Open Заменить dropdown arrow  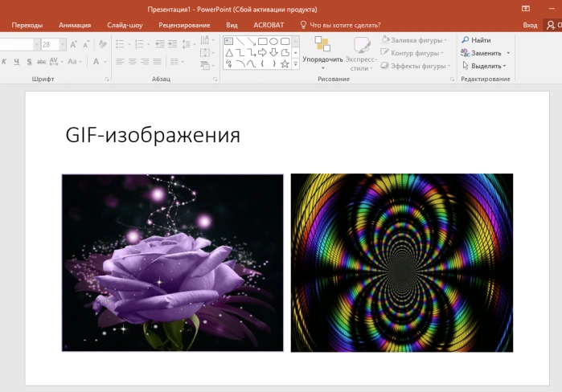508,53
